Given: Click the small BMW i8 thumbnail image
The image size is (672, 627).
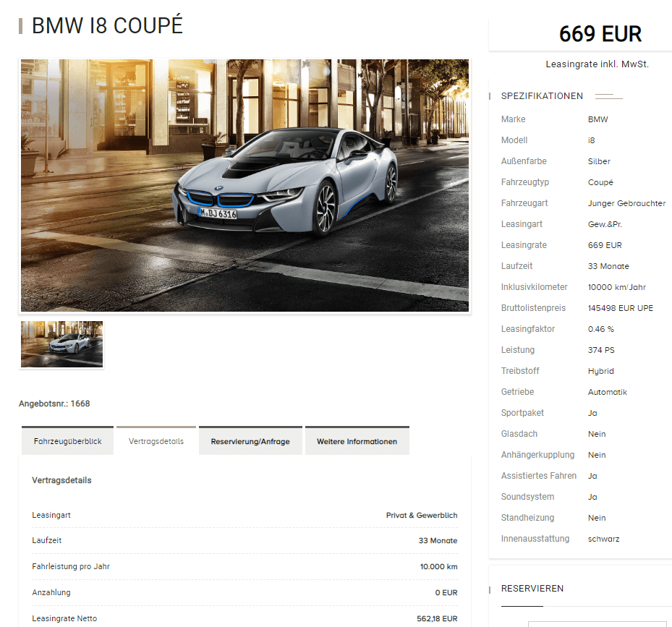Looking at the screenshot, I should tap(61, 344).
